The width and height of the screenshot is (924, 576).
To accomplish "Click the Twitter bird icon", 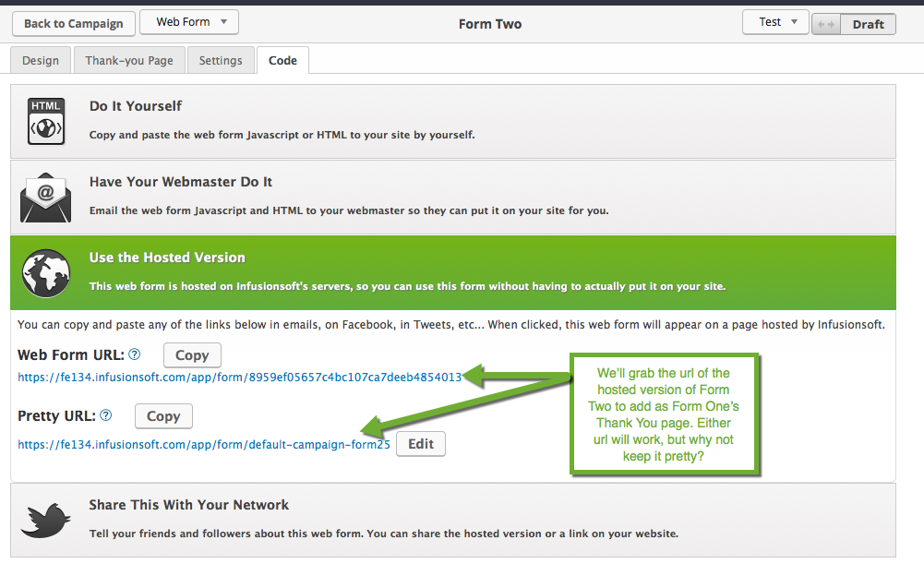I will 46,521.
